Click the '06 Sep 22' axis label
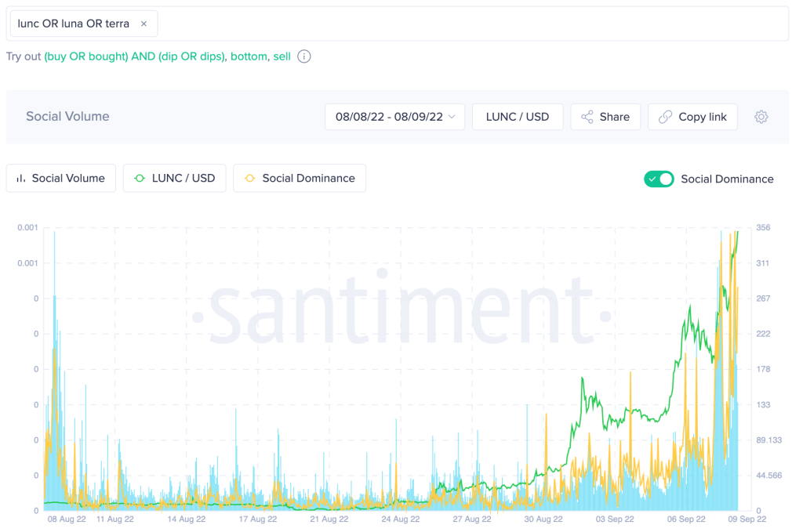Screen dimensions: 803x532 point(685,519)
